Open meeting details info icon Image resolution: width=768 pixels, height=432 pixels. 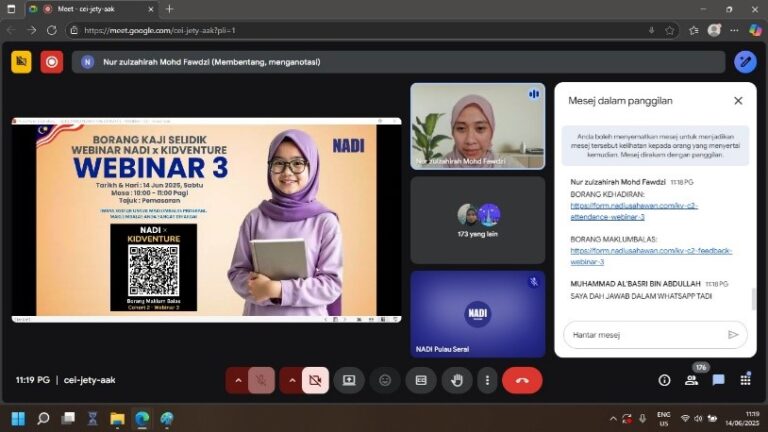pos(664,380)
